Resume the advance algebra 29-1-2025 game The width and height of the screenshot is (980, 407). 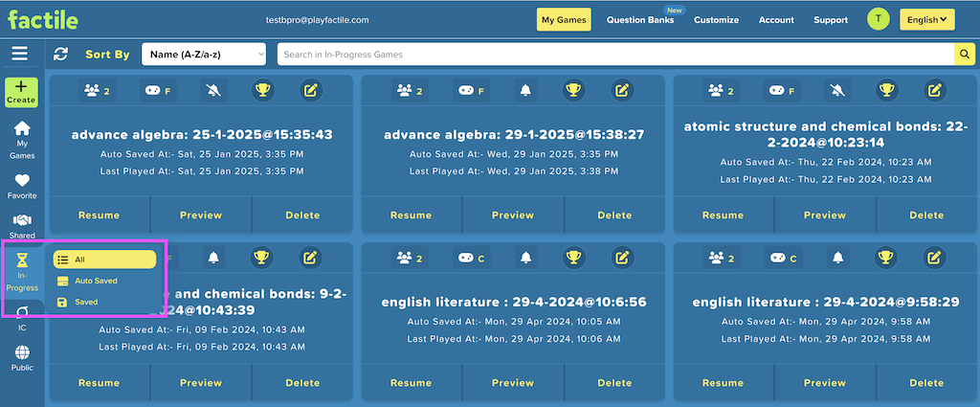(x=412, y=215)
